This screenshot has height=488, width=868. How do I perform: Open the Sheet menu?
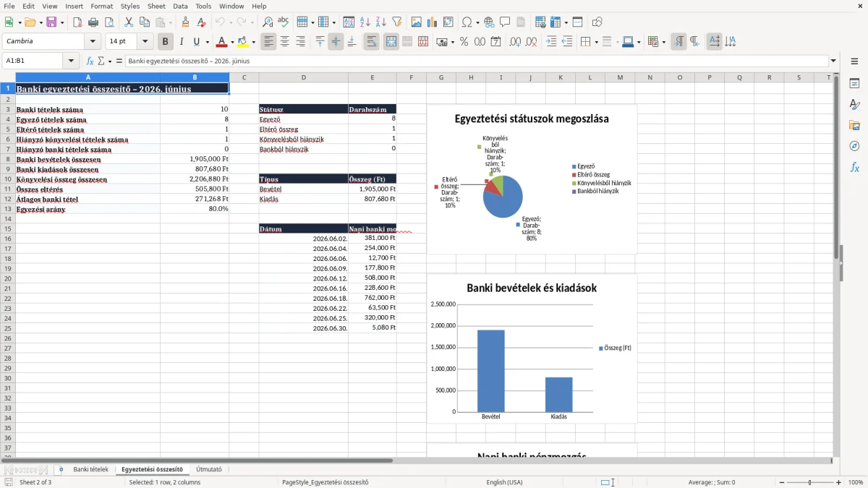click(156, 6)
